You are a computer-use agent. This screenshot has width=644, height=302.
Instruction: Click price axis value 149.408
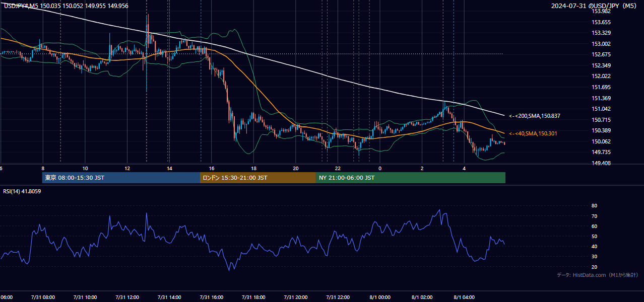pos(601,163)
